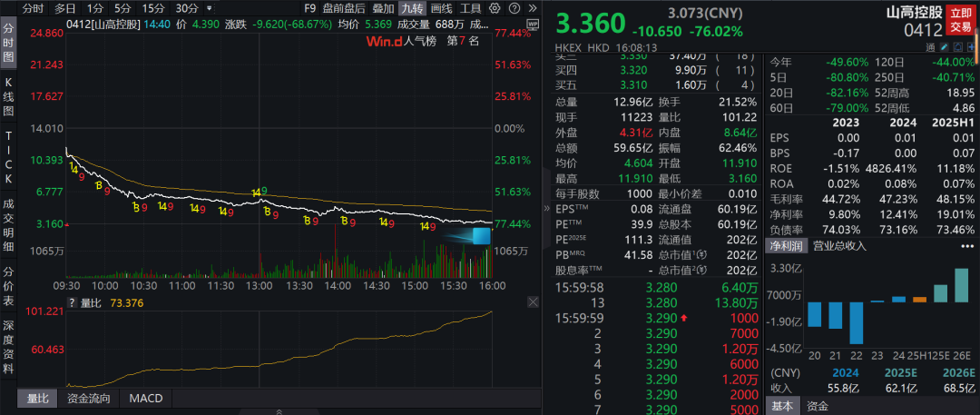Screen dimensions: 980x415
Task: Click the 52周高 value 18.95
Action: (961, 93)
